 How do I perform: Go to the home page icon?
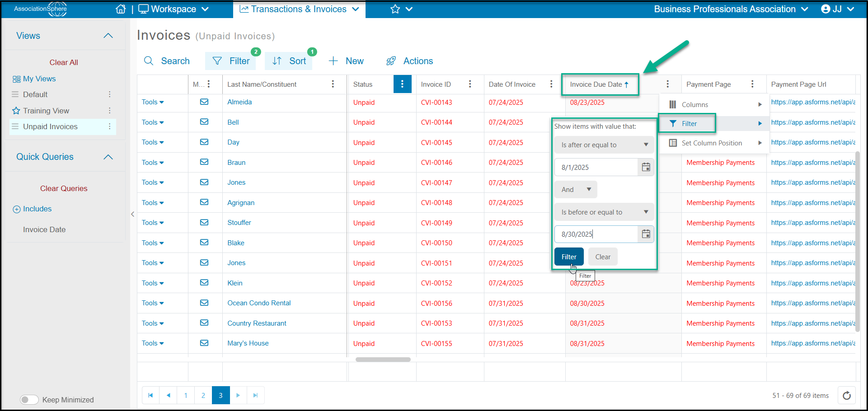coord(121,9)
